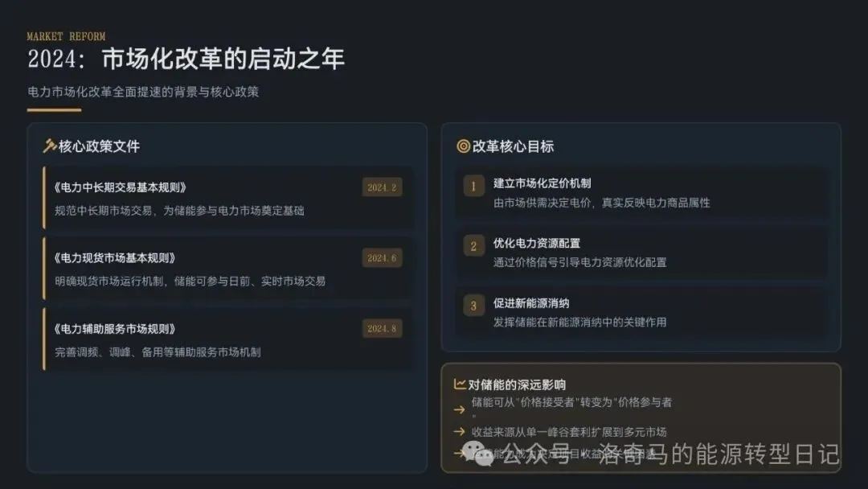Click the MARKET REFORM label

(x=66, y=36)
